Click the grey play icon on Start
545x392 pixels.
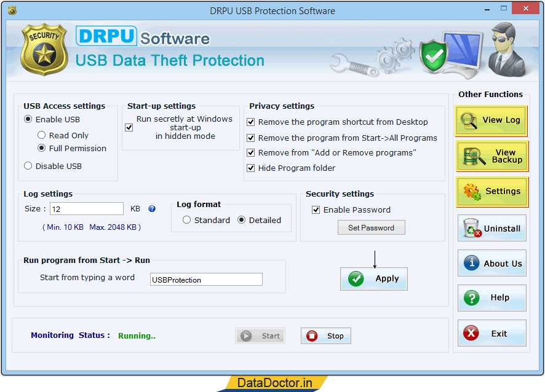[x=246, y=335]
